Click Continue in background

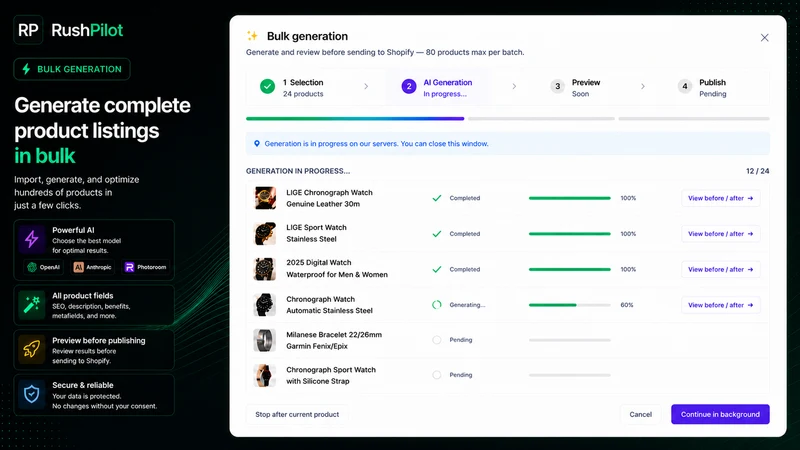click(x=720, y=414)
